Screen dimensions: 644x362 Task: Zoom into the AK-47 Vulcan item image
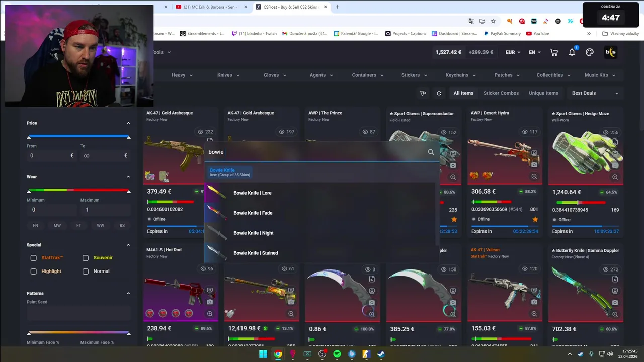click(534, 314)
